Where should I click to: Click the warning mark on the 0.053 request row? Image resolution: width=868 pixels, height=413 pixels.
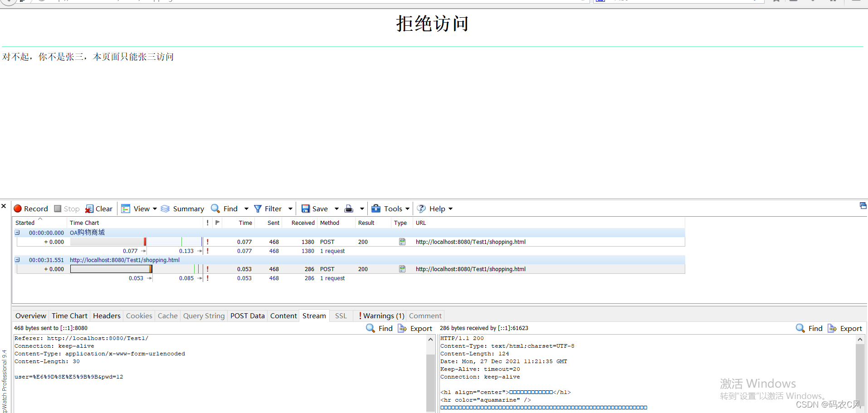(x=208, y=269)
